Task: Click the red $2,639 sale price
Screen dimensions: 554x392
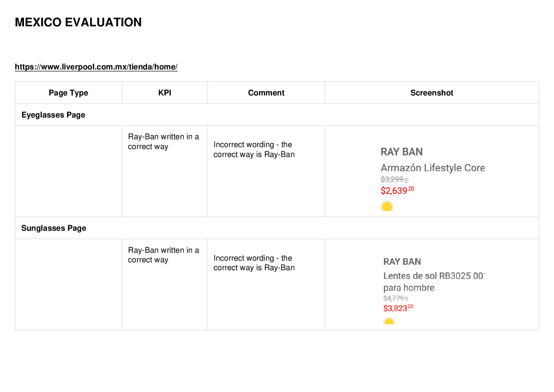Action: [397, 190]
